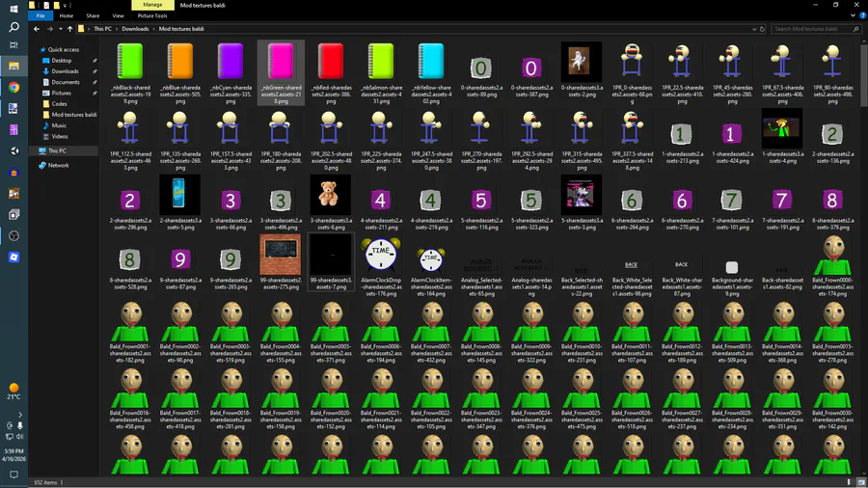Switch to details view in status bar
868x488 pixels.
tap(850, 482)
